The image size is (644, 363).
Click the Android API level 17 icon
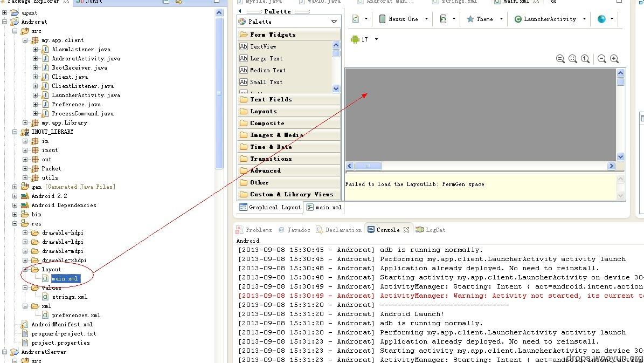(x=355, y=39)
